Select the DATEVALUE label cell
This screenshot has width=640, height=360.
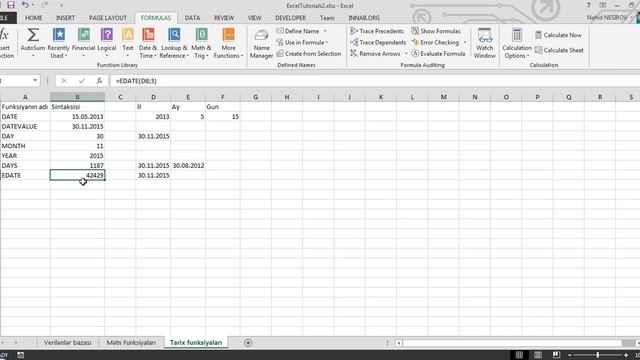[x=25, y=127]
